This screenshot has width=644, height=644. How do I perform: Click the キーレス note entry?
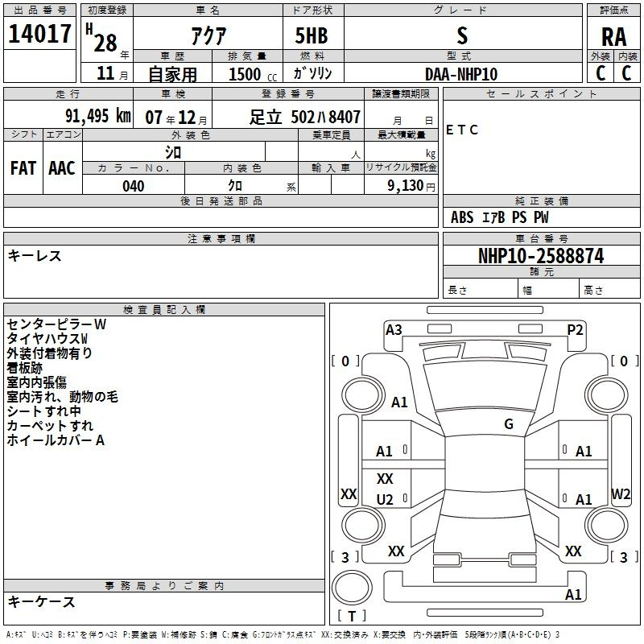[x=35, y=256]
